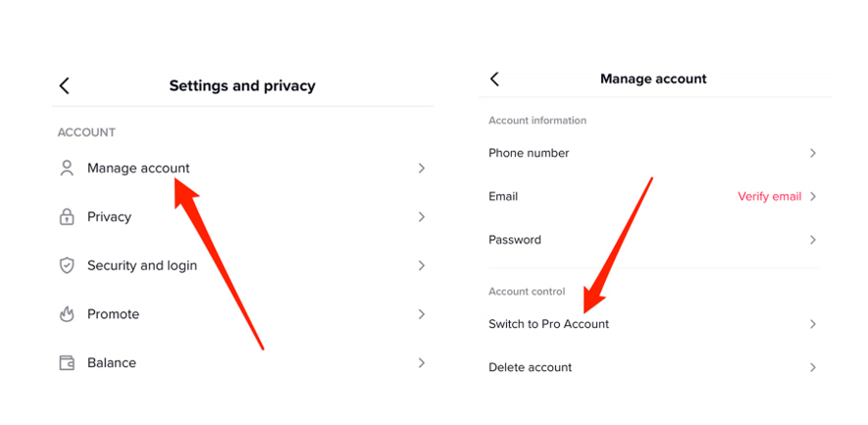
Task: Expand the Manage account row chevron
Action: pos(422,168)
